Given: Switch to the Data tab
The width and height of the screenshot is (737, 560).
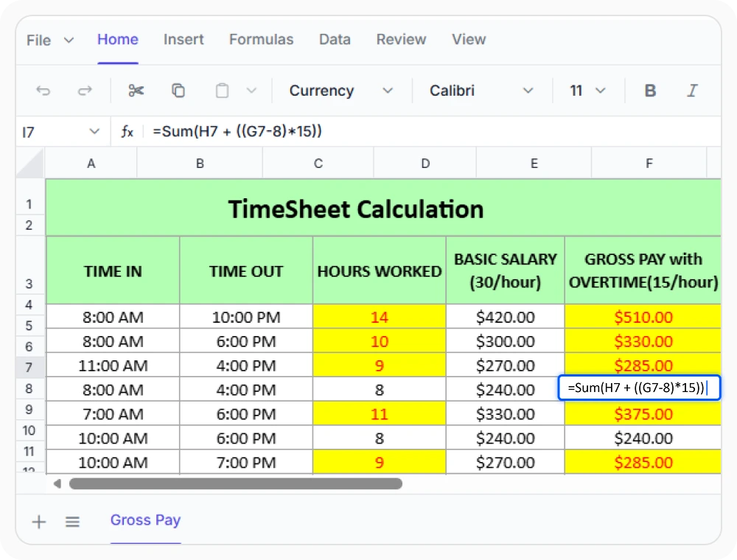Looking at the screenshot, I should pos(335,40).
